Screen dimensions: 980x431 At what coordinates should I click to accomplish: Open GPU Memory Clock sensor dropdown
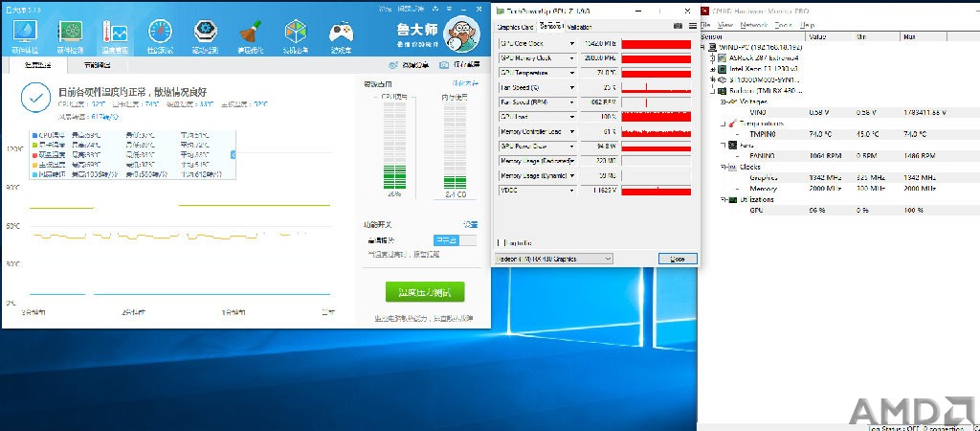pos(572,58)
